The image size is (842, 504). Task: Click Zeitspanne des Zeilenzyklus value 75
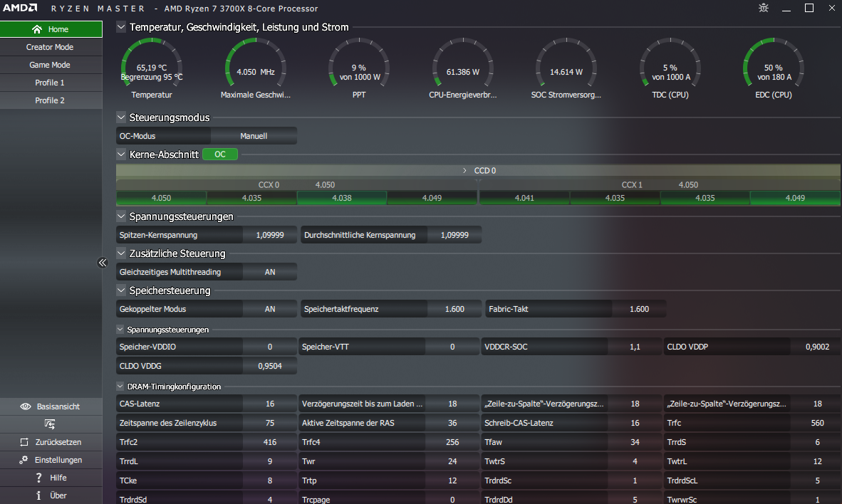click(x=269, y=423)
